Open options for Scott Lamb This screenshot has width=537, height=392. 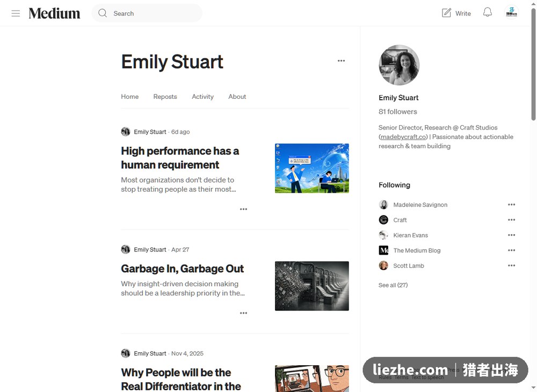pyautogui.click(x=511, y=265)
